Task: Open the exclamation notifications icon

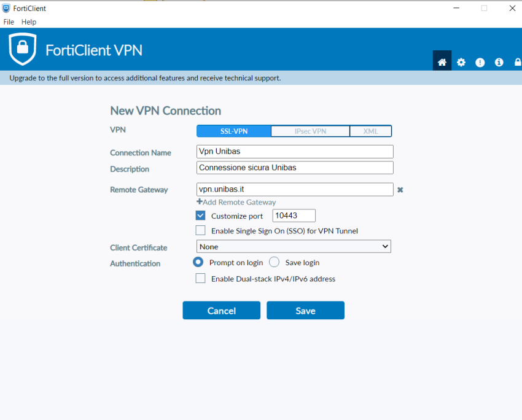Action: tap(480, 62)
